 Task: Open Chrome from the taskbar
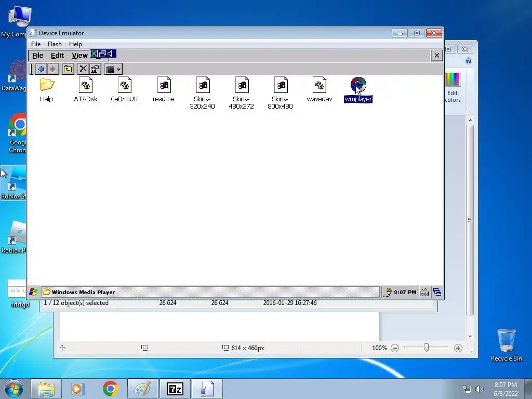(x=110, y=389)
